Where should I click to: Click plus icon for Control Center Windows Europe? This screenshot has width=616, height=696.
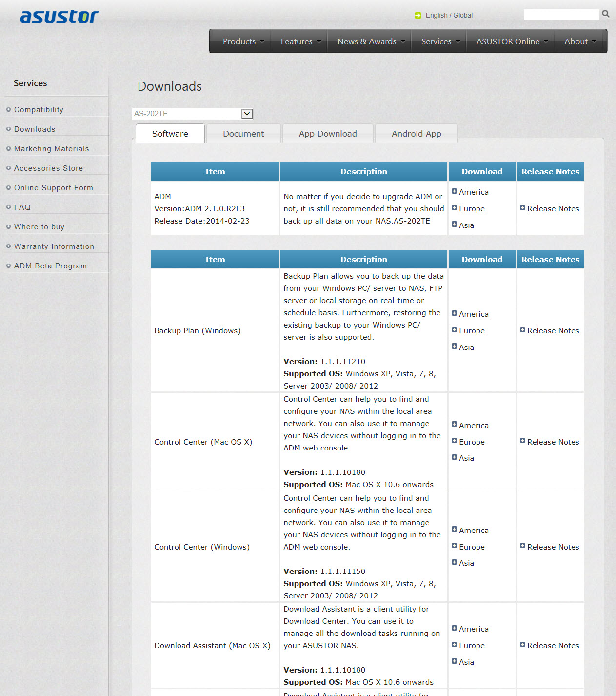454,546
